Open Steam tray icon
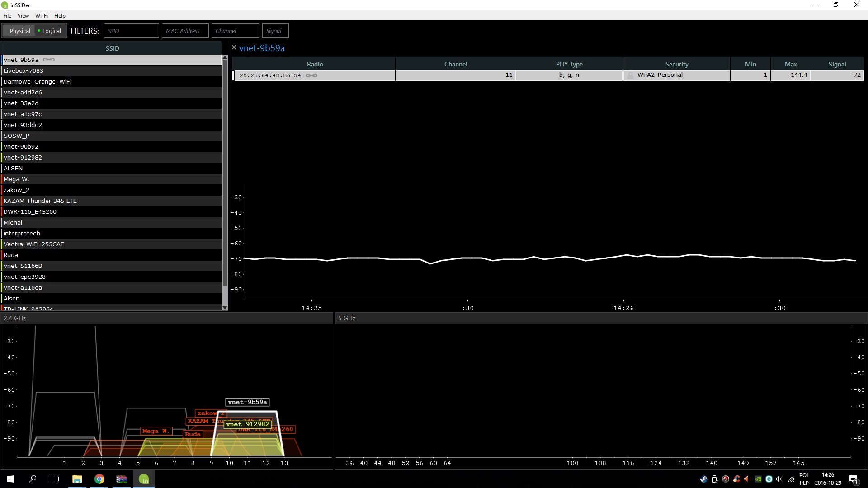The width and height of the screenshot is (868, 488). click(x=704, y=479)
